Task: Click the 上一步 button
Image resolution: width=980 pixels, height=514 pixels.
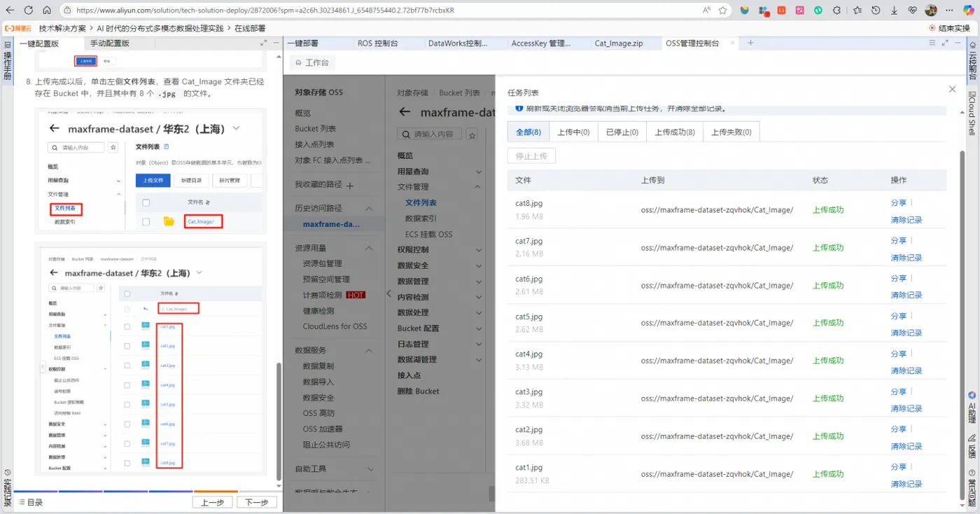Action: (x=212, y=502)
